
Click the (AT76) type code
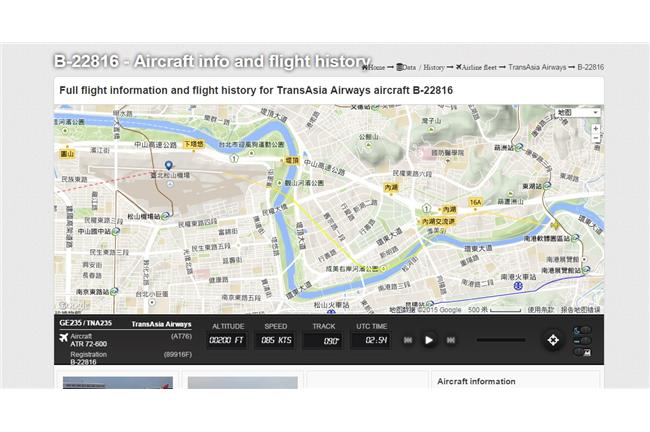click(181, 336)
